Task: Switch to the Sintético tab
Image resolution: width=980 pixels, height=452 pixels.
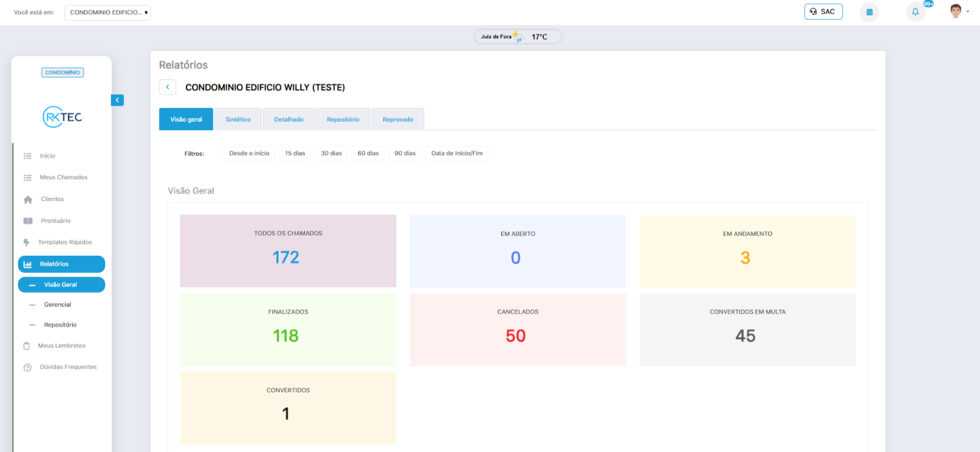Action: [238, 119]
